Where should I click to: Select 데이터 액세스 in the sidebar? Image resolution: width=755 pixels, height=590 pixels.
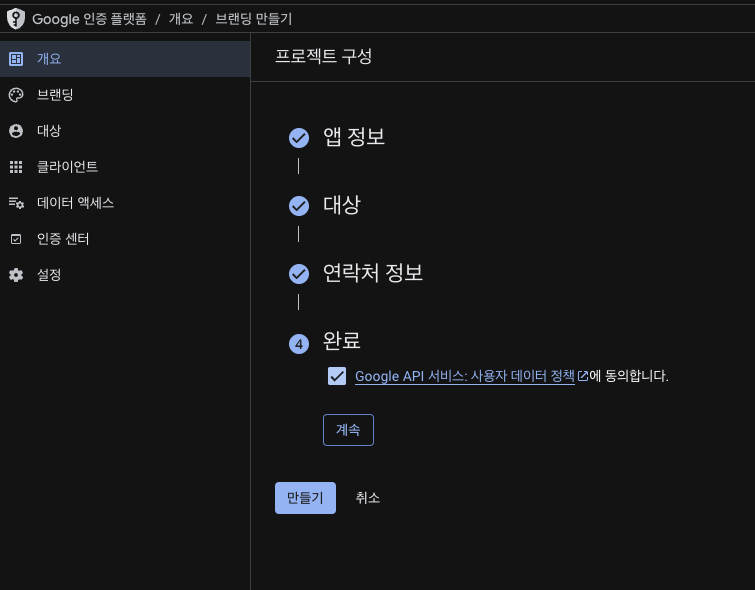click(75, 203)
